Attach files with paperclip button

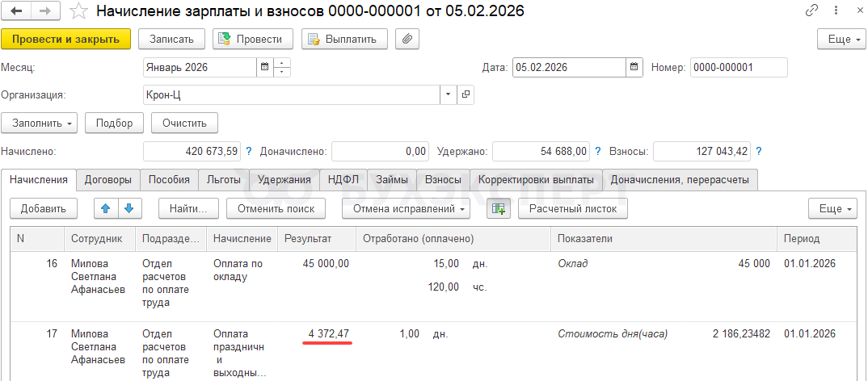point(407,40)
